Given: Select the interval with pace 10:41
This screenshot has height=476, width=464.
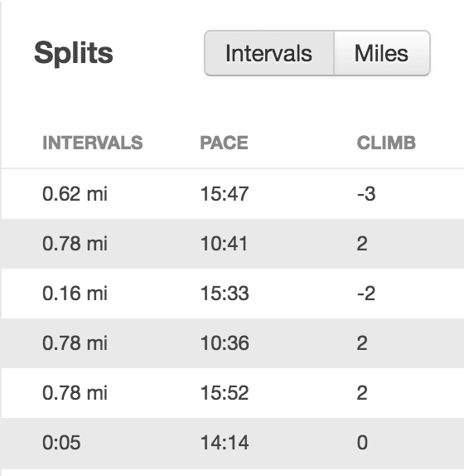Looking at the screenshot, I should click(233, 244).
